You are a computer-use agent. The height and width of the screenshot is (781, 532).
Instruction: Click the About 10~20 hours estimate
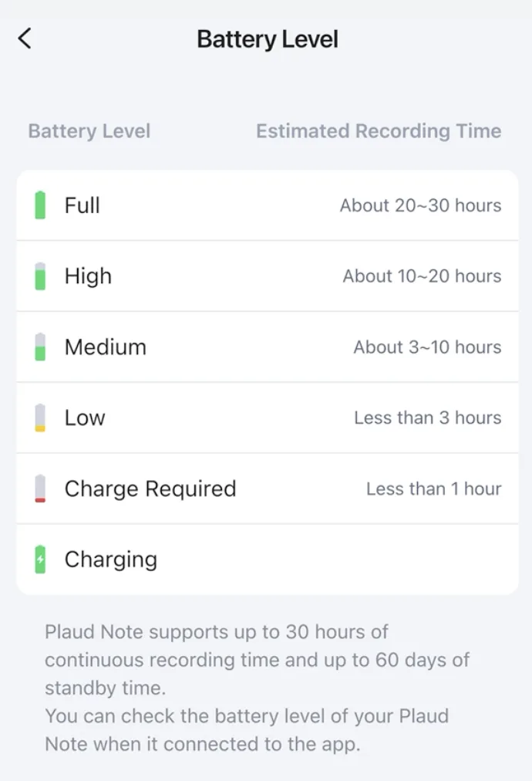tap(422, 276)
